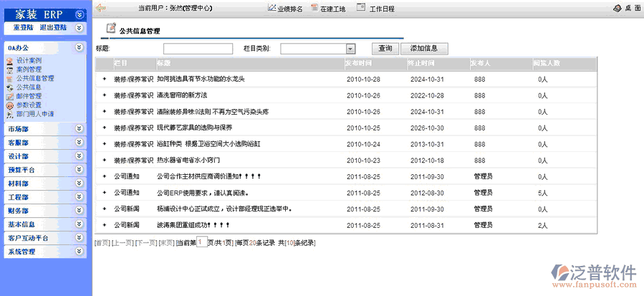Click the 公共信息 sidebar icon

pos(10,87)
